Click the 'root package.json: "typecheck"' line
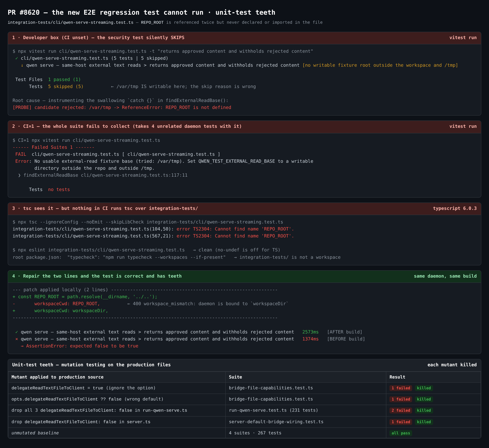The image size is (489, 448). (x=119, y=257)
